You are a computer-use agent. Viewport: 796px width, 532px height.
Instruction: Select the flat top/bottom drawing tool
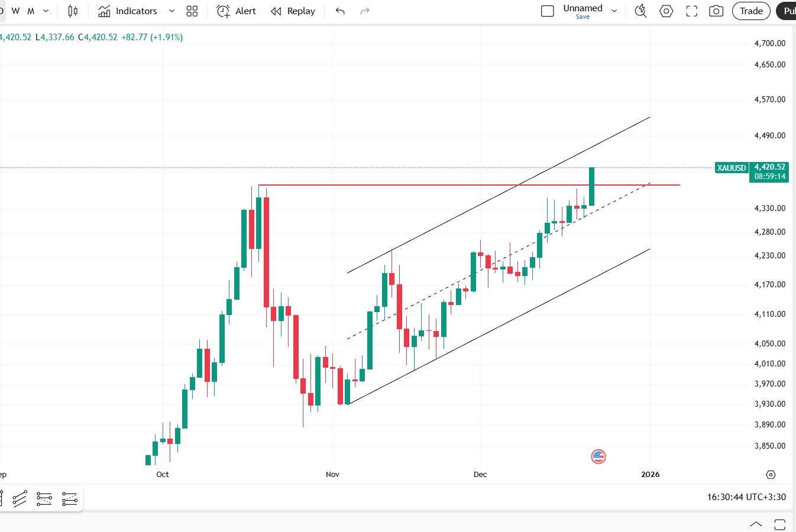point(44,499)
